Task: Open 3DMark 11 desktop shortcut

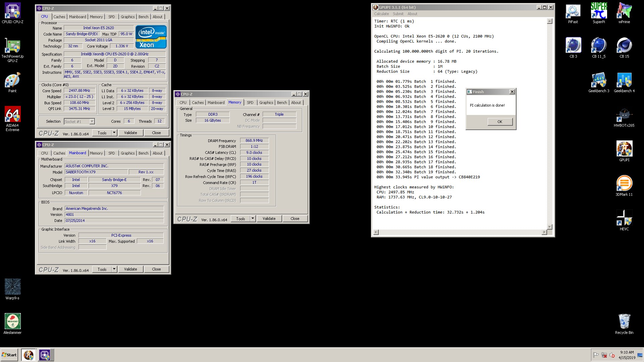Action: (x=624, y=186)
